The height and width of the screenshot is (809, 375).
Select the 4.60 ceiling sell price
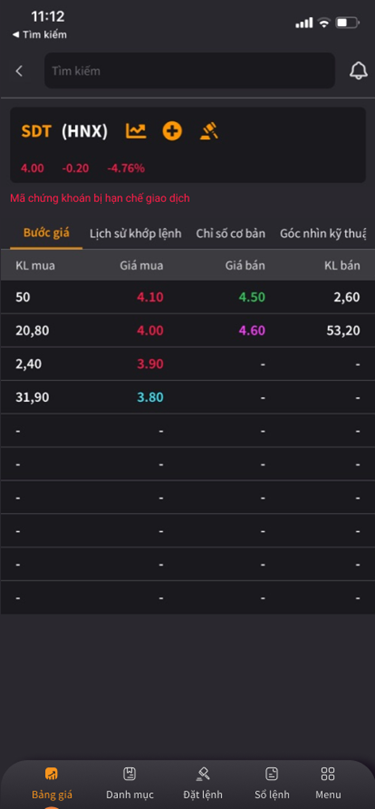(x=252, y=331)
